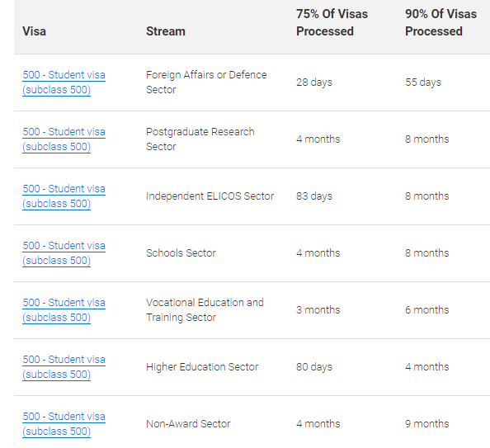This screenshot has height=448, width=490.
Task: Open Student visa link for Non-Award Sector stream
Action: coord(64,423)
